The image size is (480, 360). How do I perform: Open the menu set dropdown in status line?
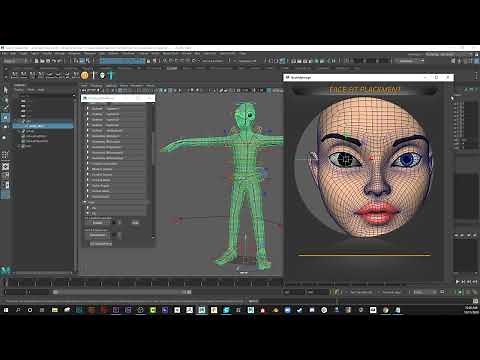point(15,61)
